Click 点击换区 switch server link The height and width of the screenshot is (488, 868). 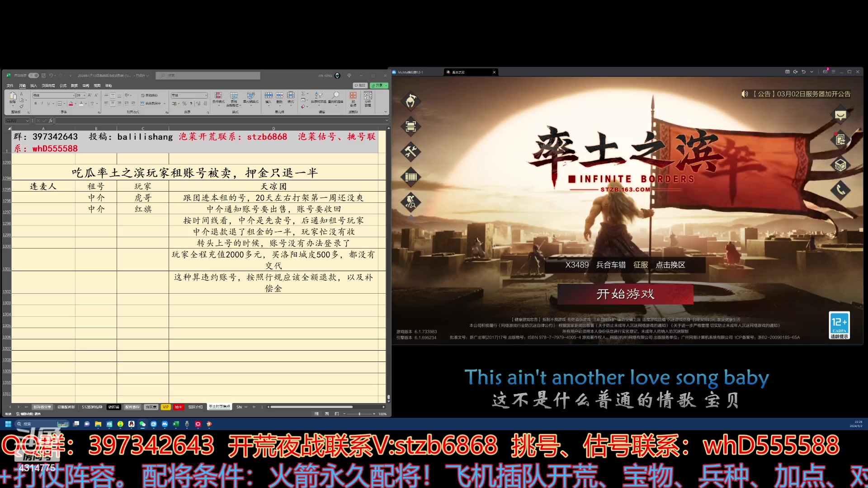click(670, 265)
